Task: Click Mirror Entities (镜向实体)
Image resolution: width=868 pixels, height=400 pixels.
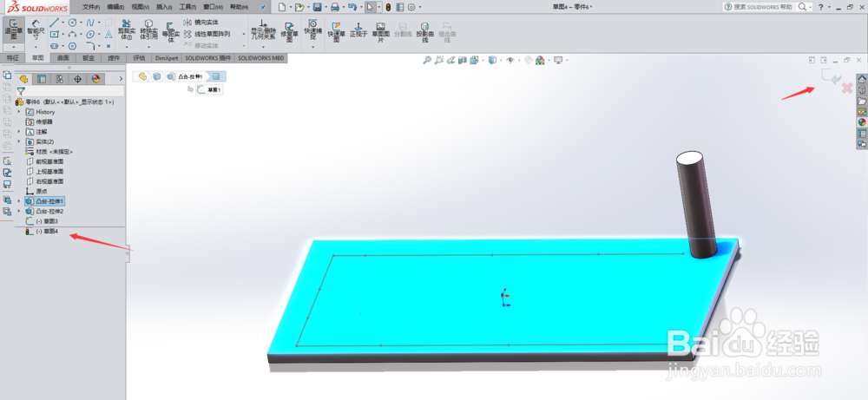Action: [201, 23]
